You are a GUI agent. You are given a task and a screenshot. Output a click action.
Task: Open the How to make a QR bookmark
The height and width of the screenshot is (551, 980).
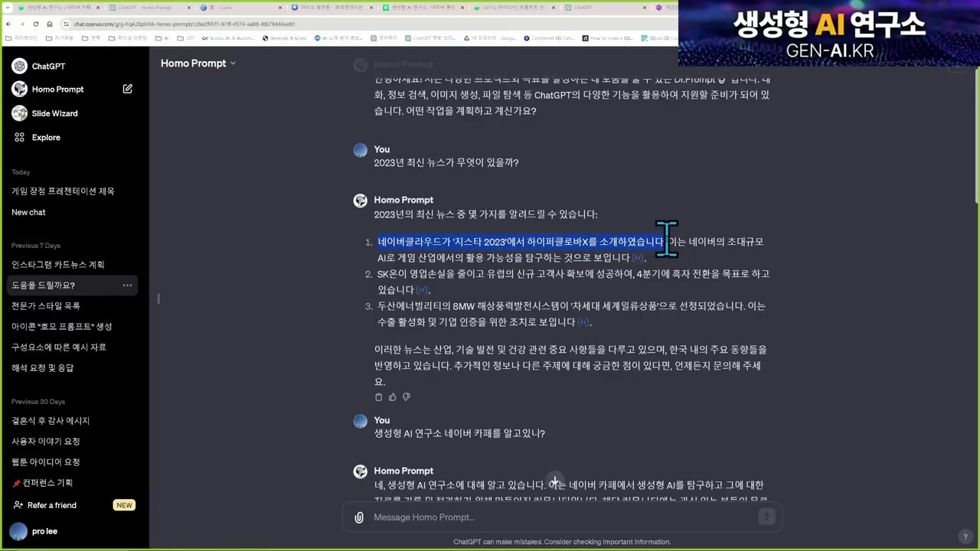tap(607, 37)
